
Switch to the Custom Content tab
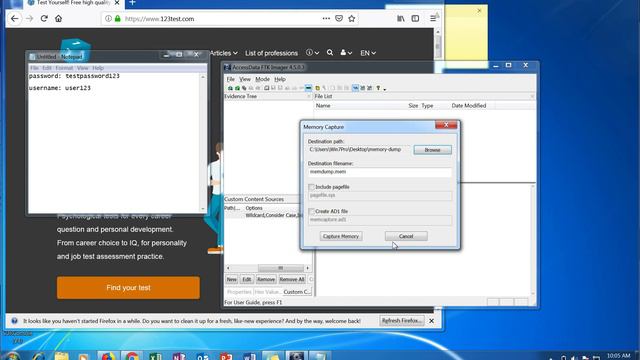(297, 292)
